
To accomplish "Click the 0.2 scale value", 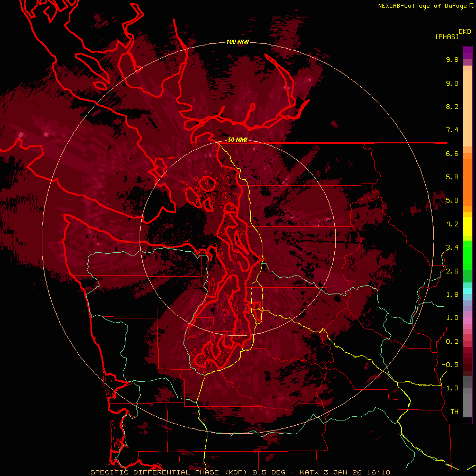I will click(x=452, y=342).
